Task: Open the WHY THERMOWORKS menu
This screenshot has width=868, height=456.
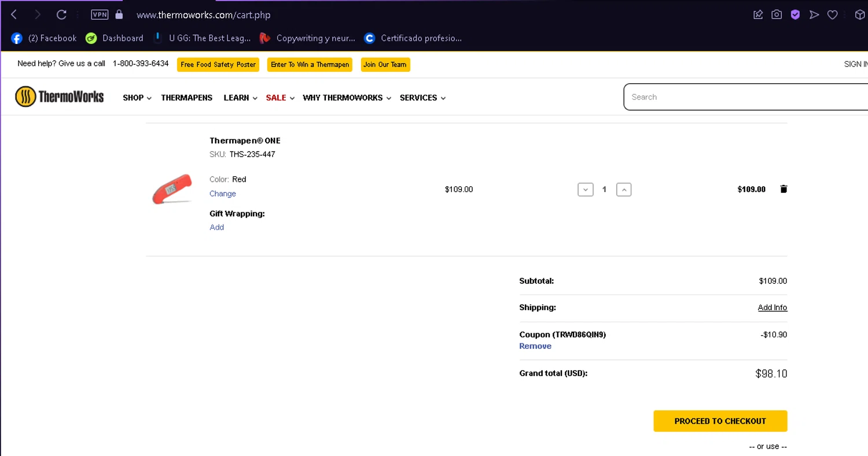Action: point(347,98)
